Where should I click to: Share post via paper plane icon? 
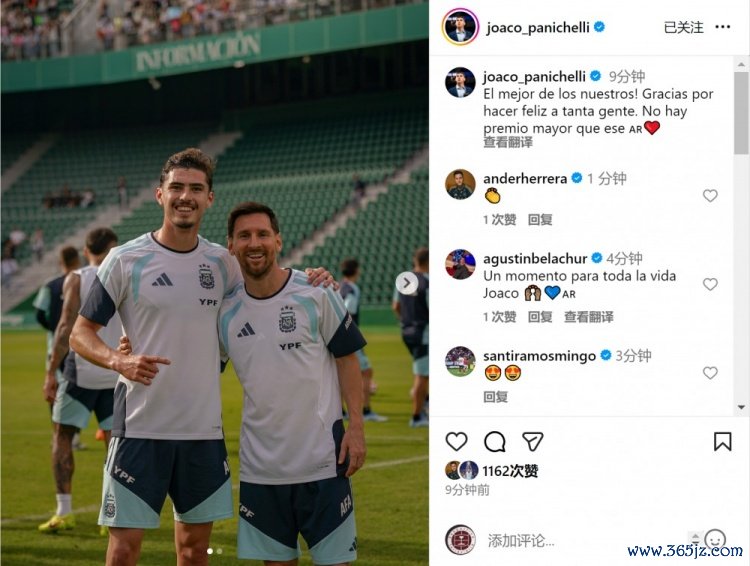532,442
